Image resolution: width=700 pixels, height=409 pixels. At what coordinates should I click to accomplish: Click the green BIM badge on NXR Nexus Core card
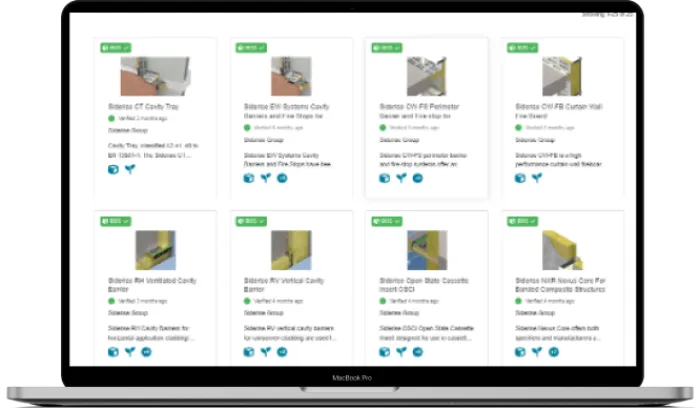[523, 221]
